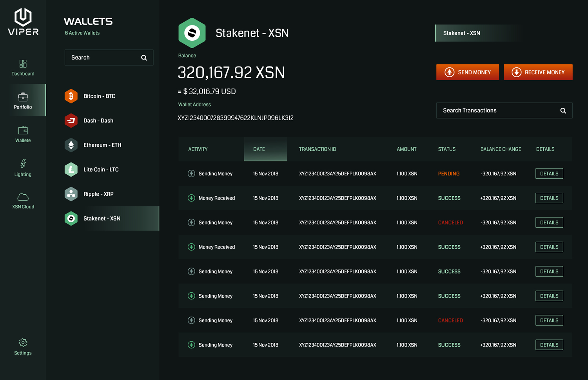The width and height of the screenshot is (588, 380).
Task: Sort by the DATE column header
Action: click(265, 149)
